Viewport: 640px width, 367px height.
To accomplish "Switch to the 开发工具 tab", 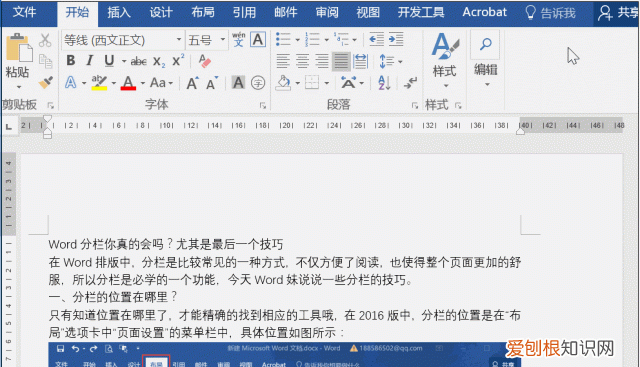I will pos(421,12).
